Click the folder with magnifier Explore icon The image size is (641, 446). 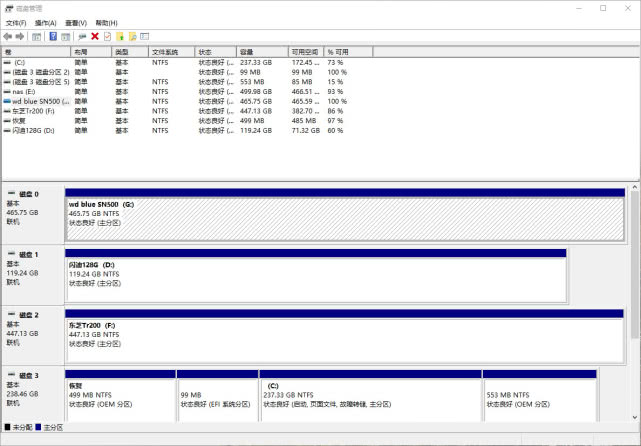[132, 36]
